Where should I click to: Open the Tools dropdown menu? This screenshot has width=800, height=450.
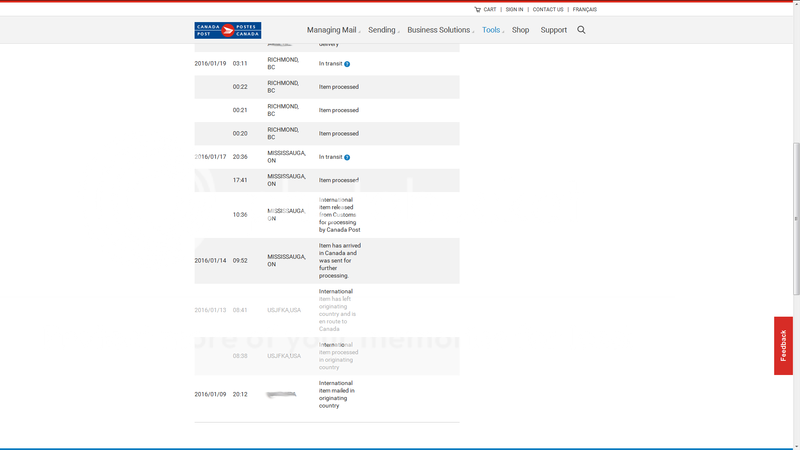492,30
